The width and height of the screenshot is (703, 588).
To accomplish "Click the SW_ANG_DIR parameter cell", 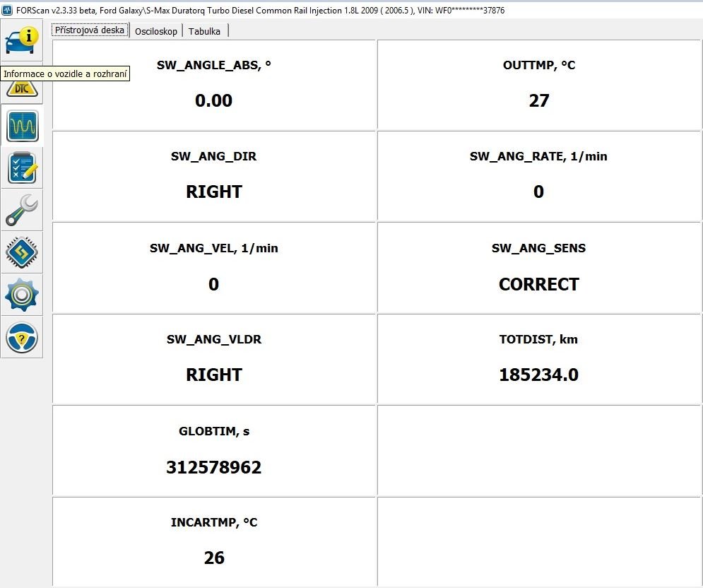I will [214, 175].
